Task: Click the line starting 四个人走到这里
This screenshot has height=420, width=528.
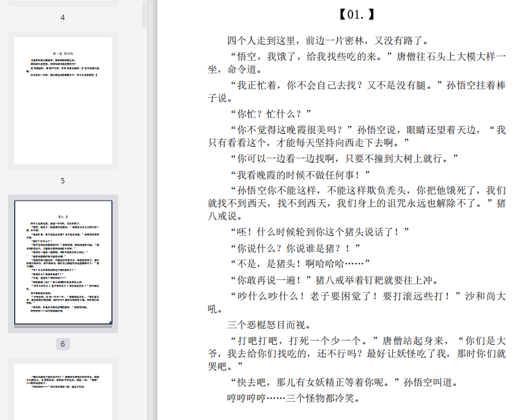Action: pyautogui.click(x=329, y=41)
